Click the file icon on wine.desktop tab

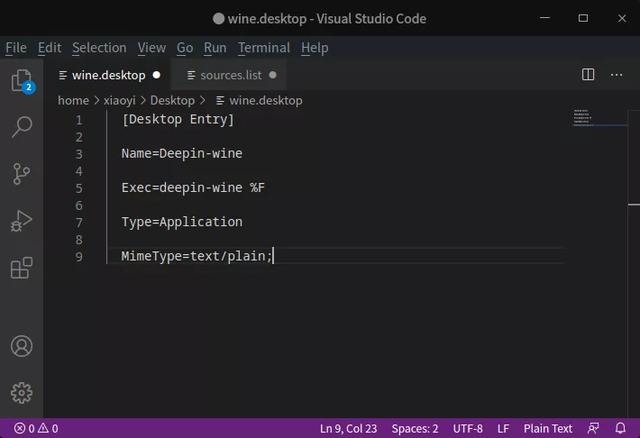click(63, 75)
